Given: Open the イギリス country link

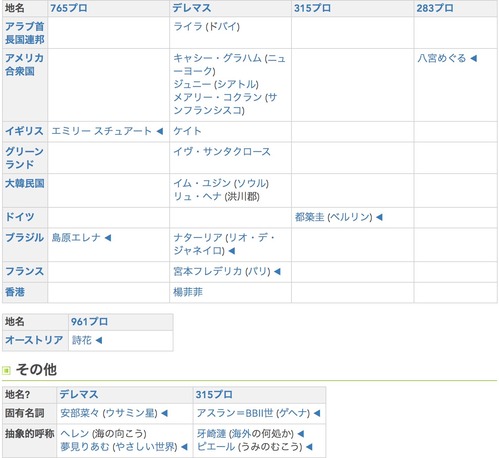Looking at the screenshot, I should pos(24,131).
